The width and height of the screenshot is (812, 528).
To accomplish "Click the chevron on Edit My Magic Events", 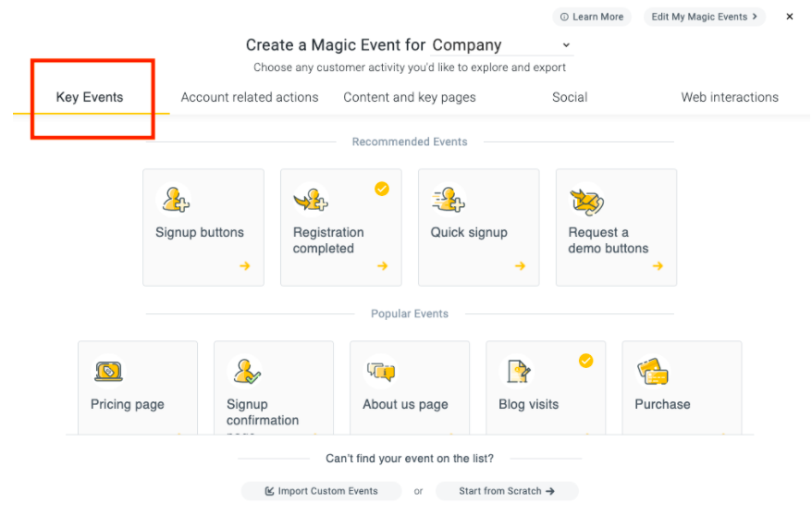I will [x=755, y=17].
